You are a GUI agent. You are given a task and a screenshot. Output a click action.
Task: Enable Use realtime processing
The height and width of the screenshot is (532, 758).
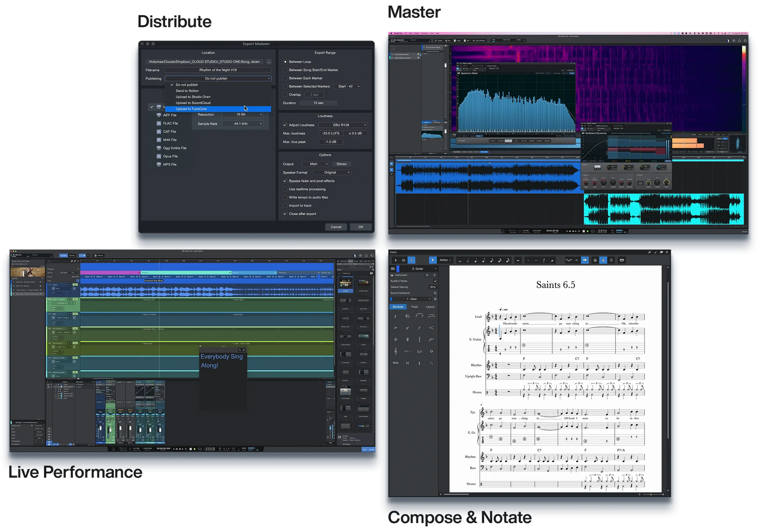tap(285, 189)
